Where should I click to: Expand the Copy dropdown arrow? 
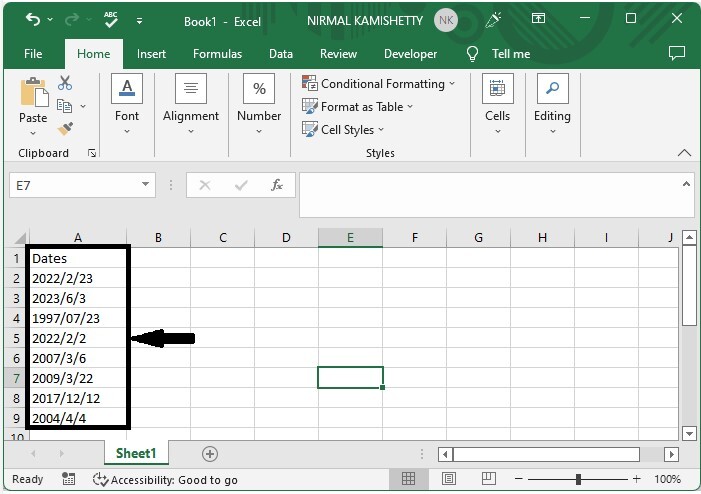point(83,106)
